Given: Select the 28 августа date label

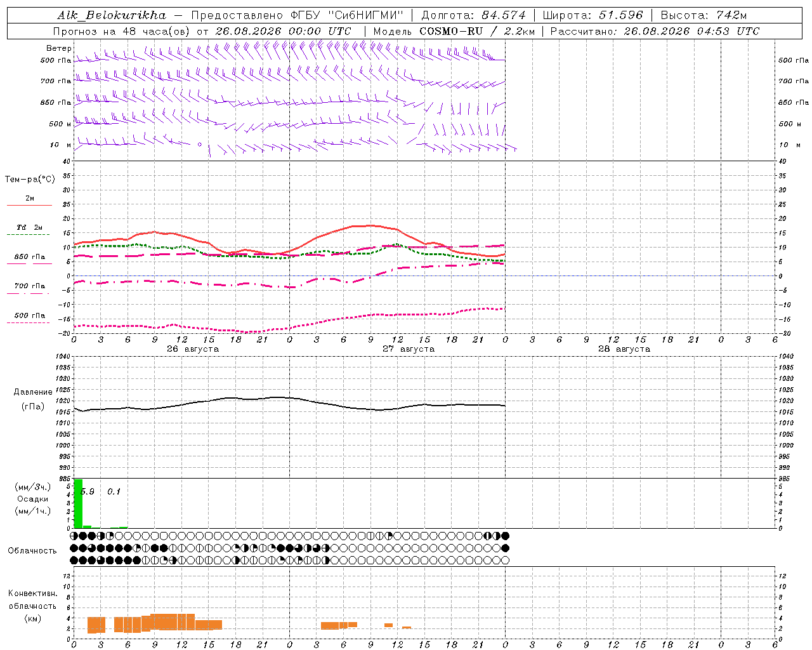Looking at the screenshot, I should [624, 349].
